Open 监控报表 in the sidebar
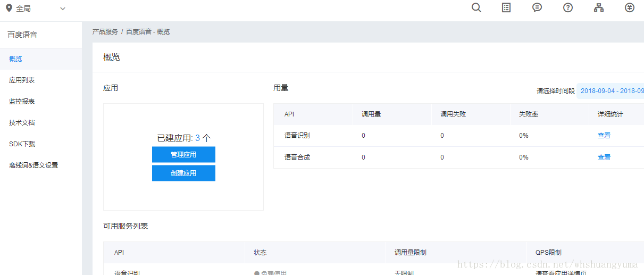Screen dimensions: 644x275 click(41, 101)
